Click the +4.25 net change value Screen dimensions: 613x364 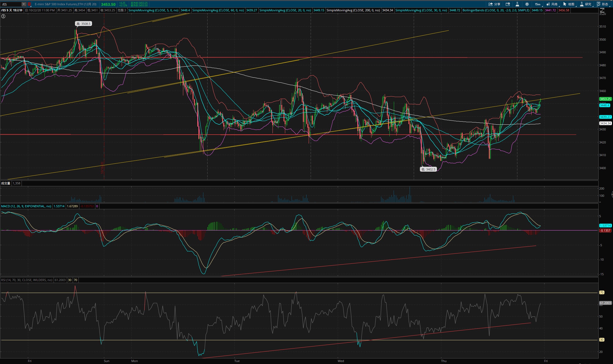click(122, 3)
